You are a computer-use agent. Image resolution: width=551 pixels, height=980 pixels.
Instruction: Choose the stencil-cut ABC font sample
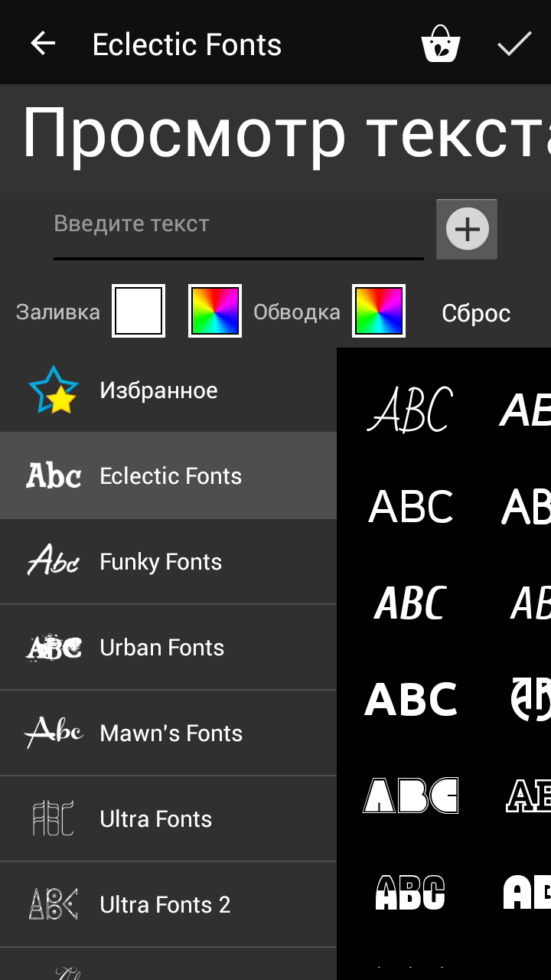[x=410, y=892]
